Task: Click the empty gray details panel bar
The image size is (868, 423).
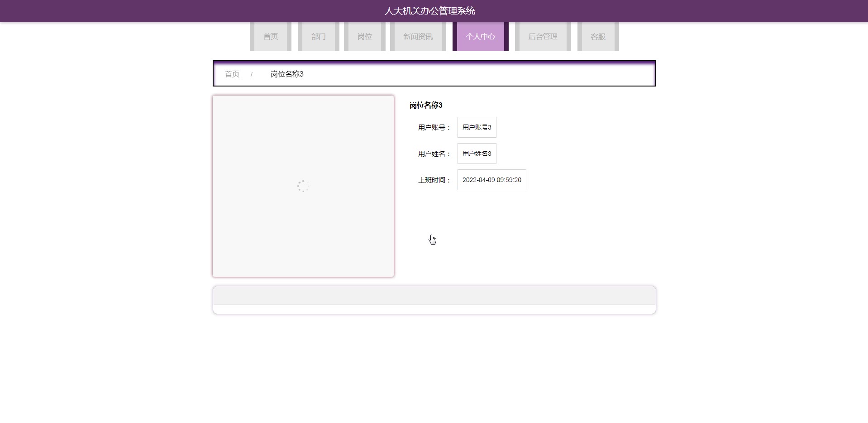Action: (434, 296)
